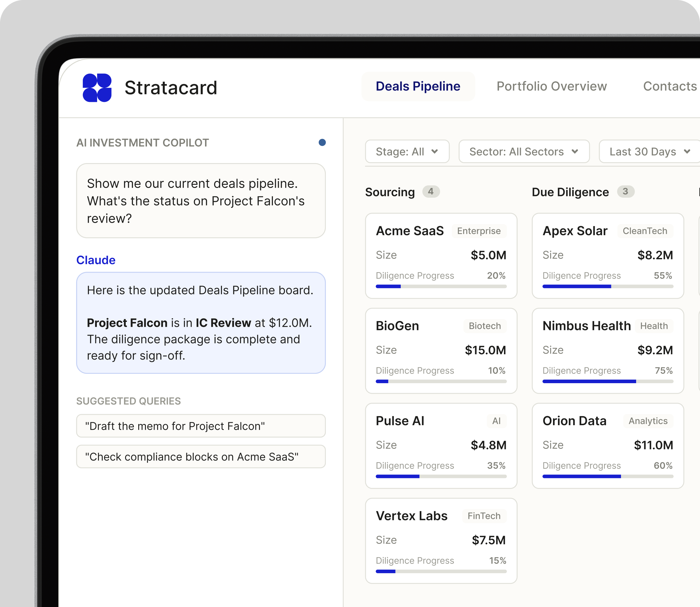
Task: Click the Nimbus Health diligence progress bar
Action: (608, 381)
